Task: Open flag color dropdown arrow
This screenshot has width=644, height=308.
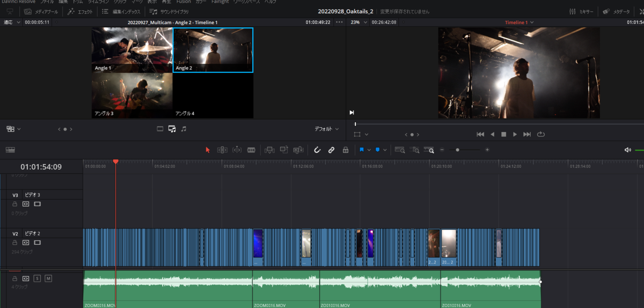Action: tap(369, 150)
